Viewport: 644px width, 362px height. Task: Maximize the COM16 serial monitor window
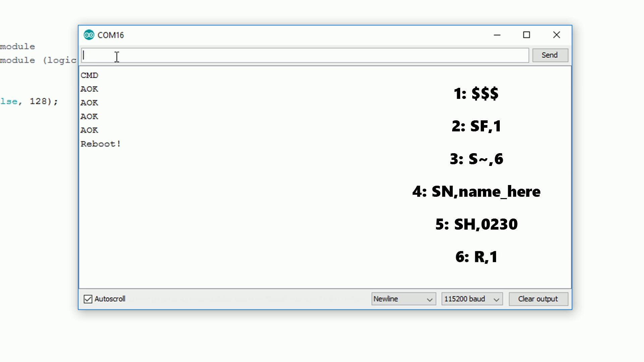(x=527, y=35)
